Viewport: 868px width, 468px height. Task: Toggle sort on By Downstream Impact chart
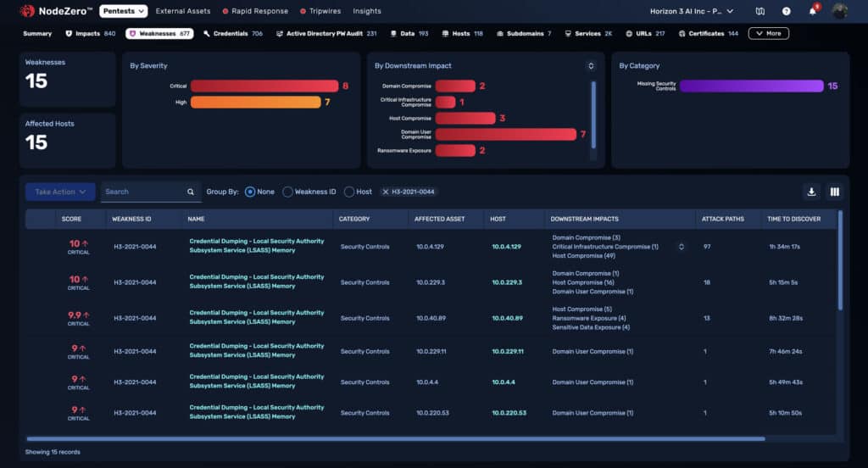point(591,66)
